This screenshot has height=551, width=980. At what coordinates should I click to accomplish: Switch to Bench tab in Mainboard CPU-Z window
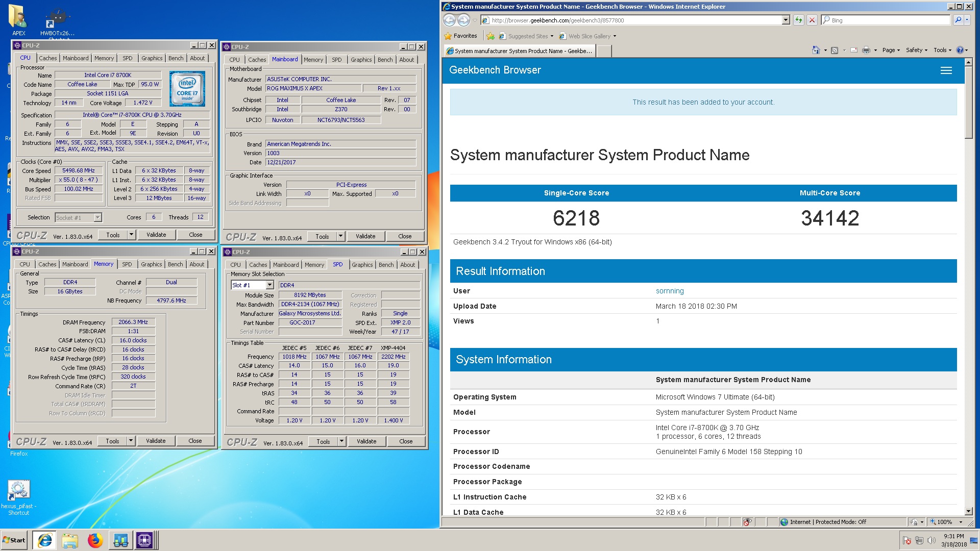pyautogui.click(x=385, y=60)
